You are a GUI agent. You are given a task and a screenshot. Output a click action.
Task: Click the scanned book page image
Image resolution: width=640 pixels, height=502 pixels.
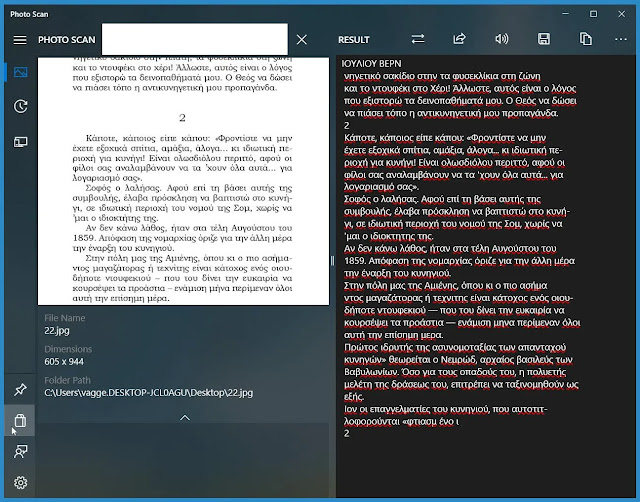pyautogui.click(x=183, y=181)
